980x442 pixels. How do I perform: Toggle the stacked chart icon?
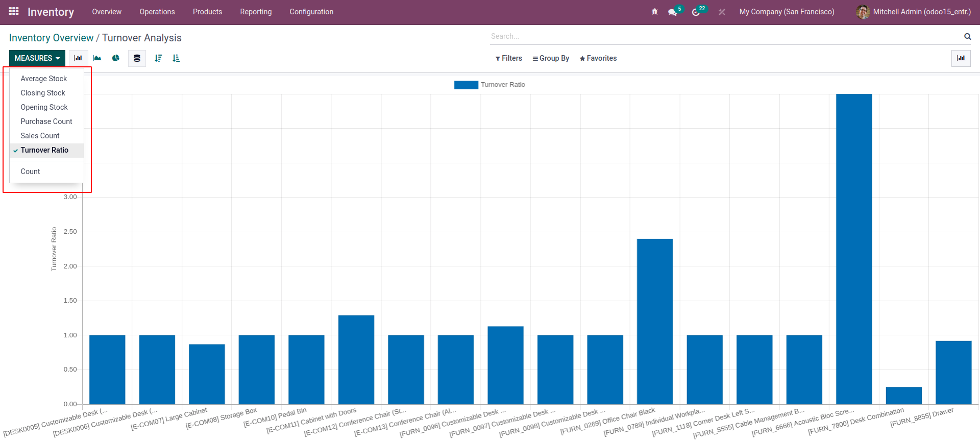137,58
